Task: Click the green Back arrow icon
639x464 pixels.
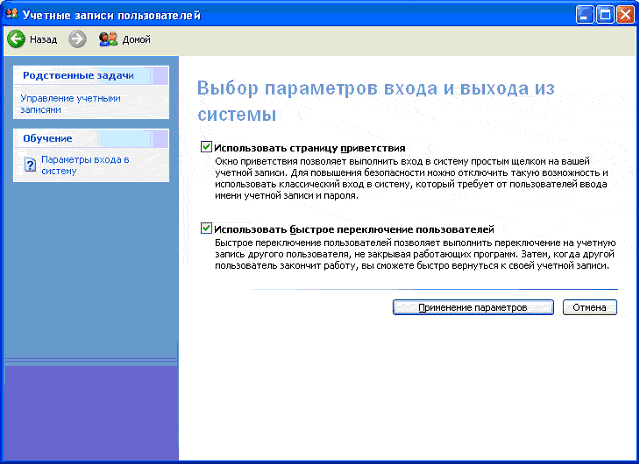Action: [16, 39]
